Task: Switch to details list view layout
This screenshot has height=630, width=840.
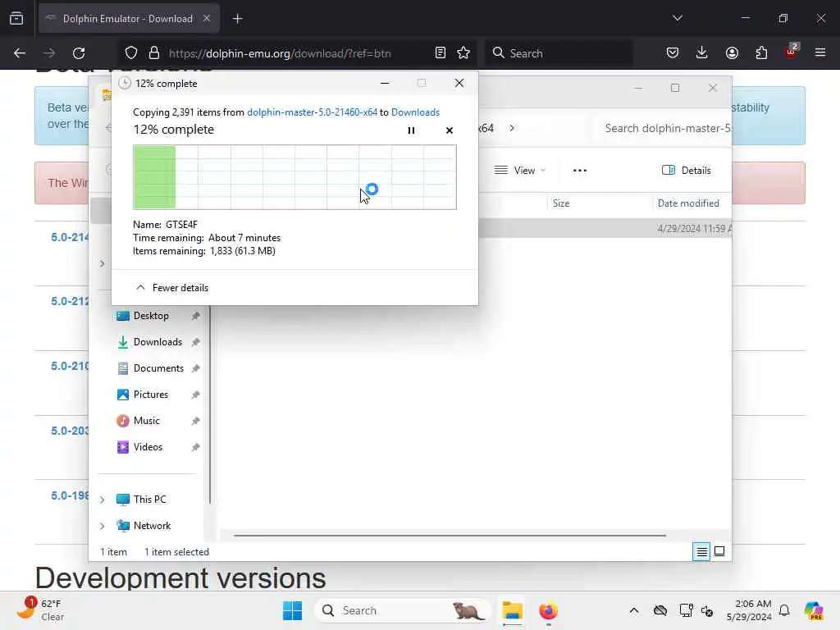Action: click(701, 551)
